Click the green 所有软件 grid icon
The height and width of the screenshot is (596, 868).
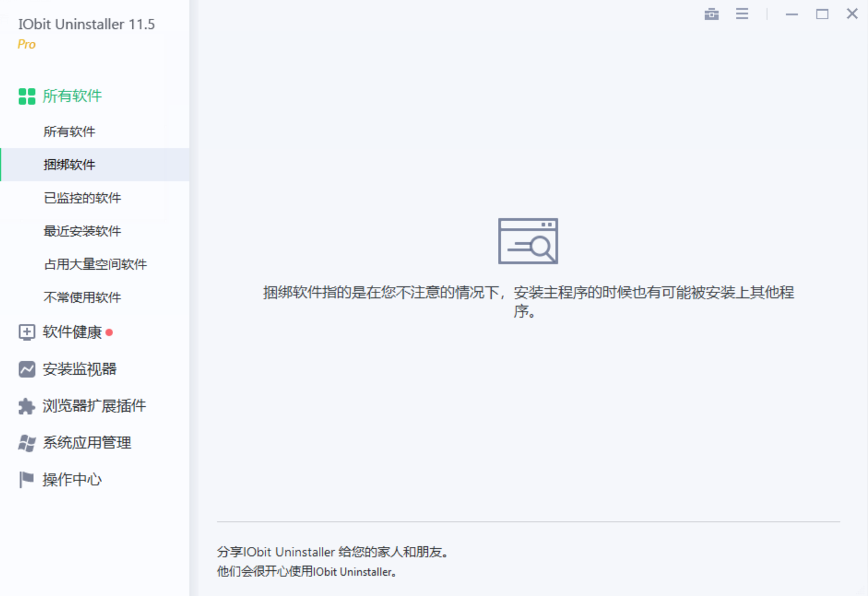[x=26, y=96]
